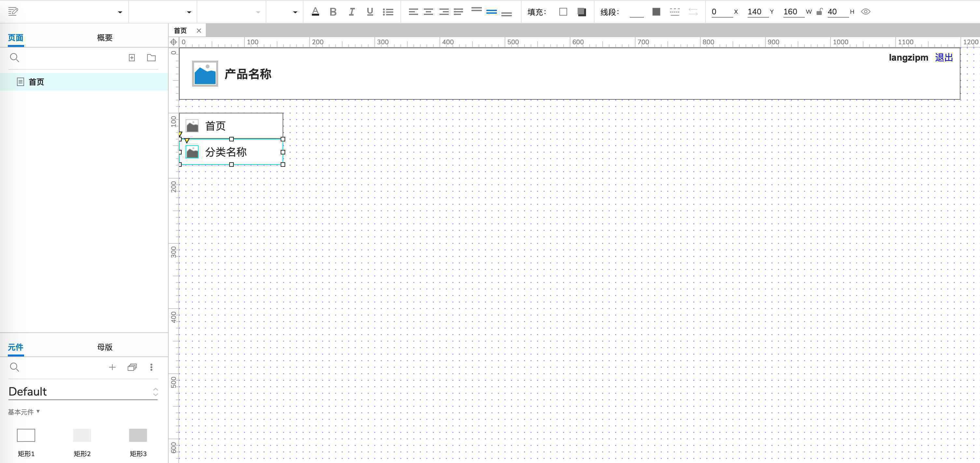This screenshot has width=980, height=463.
Task: Pick the text color icon
Action: 315,12
